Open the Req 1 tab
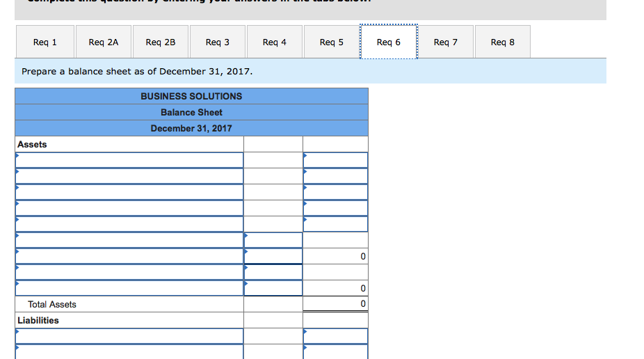Image resolution: width=644 pixels, height=359 pixels. 45,42
